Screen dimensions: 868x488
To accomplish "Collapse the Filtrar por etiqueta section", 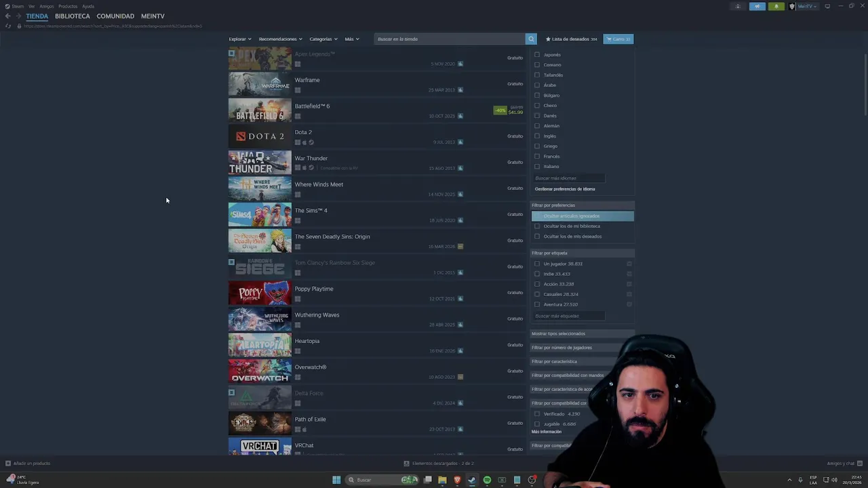I will click(583, 253).
